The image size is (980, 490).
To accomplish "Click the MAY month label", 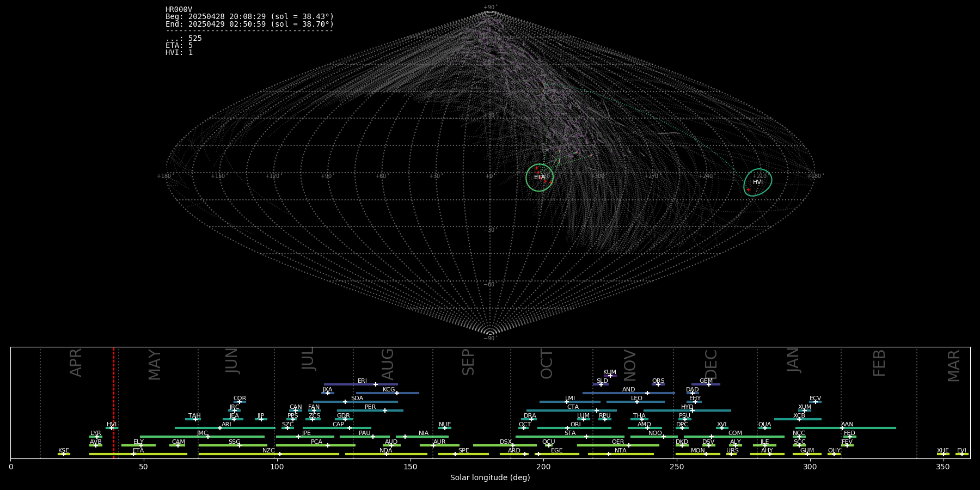I will point(155,365).
